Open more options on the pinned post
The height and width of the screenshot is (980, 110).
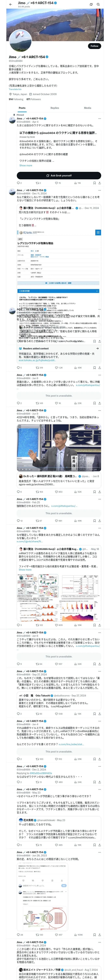click(99, 118)
